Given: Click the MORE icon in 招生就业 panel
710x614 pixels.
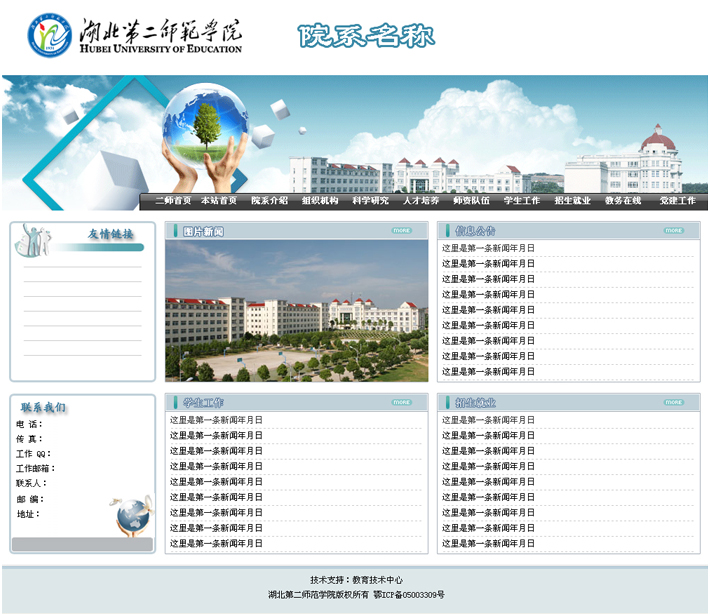Looking at the screenshot, I should pyautogui.click(x=673, y=402).
